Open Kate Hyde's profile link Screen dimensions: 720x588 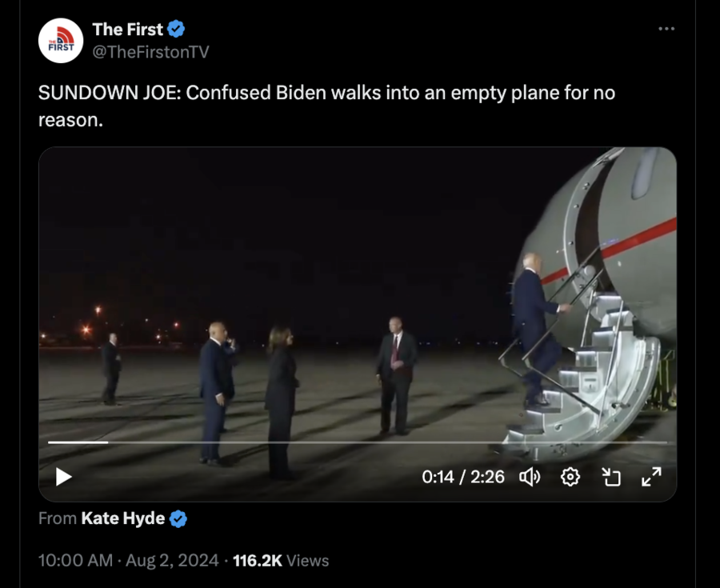pyautogui.click(x=123, y=518)
